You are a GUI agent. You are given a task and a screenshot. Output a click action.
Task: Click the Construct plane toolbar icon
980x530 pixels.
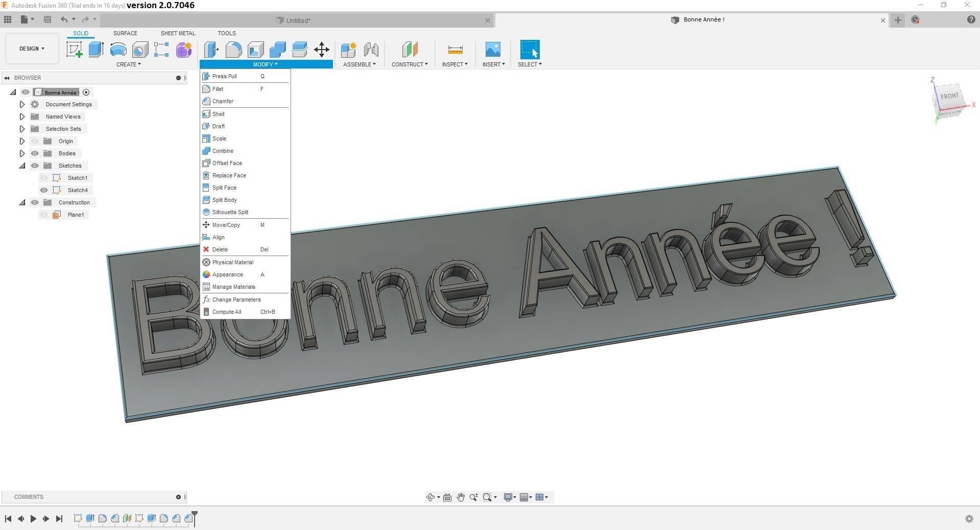point(410,50)
